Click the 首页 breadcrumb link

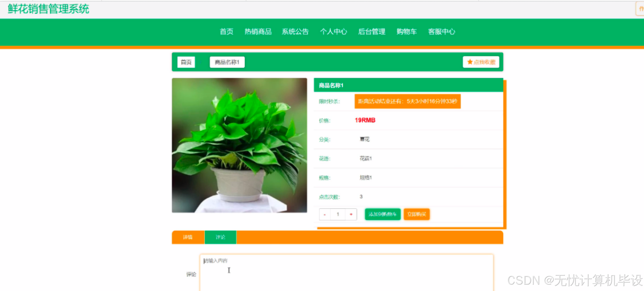(186, 62)
